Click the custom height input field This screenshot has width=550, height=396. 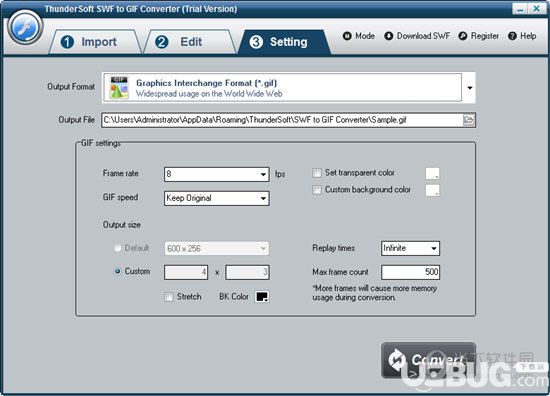coord(247,272)
